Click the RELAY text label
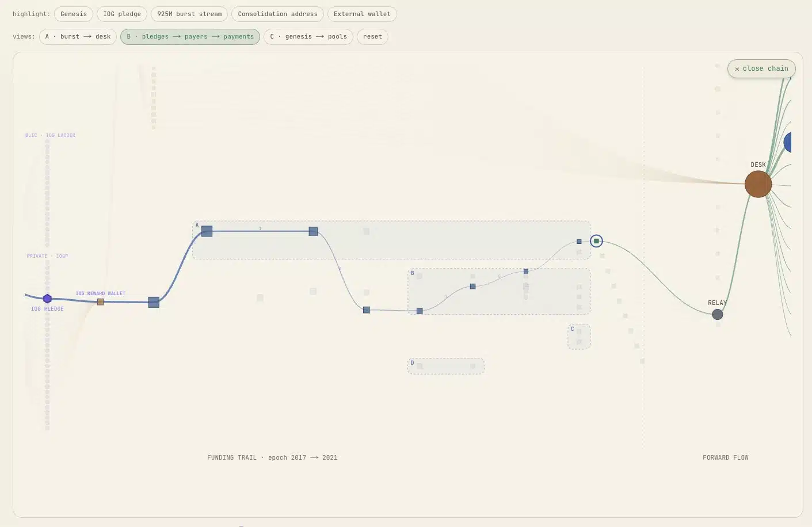 tap(717, 303)
